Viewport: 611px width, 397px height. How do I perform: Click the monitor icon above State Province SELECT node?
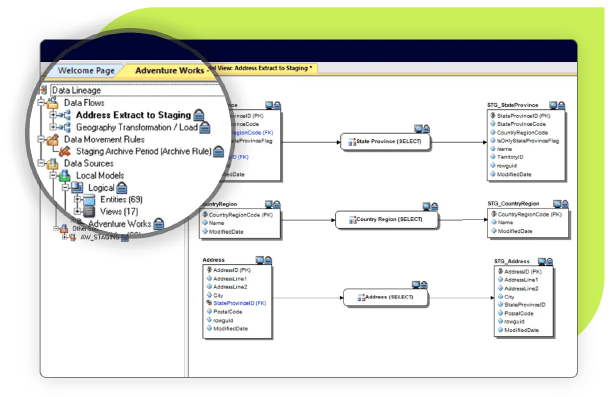[x=418, y=129]
